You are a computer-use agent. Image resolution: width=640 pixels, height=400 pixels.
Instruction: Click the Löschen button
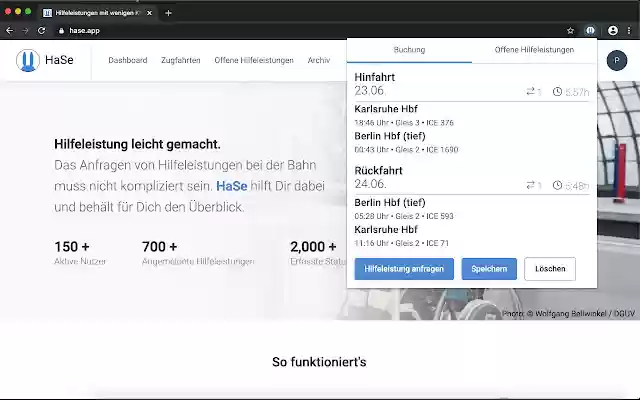(x=550, y=269)
